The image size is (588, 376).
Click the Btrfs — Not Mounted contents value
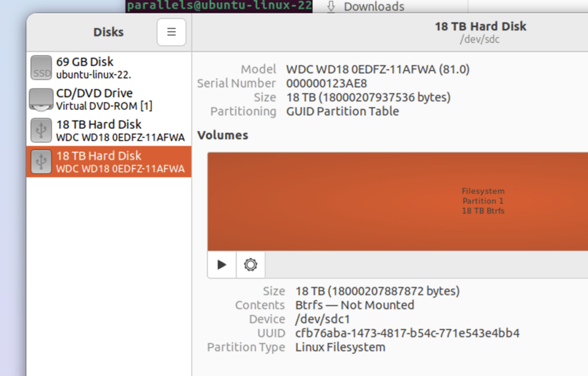355,305
